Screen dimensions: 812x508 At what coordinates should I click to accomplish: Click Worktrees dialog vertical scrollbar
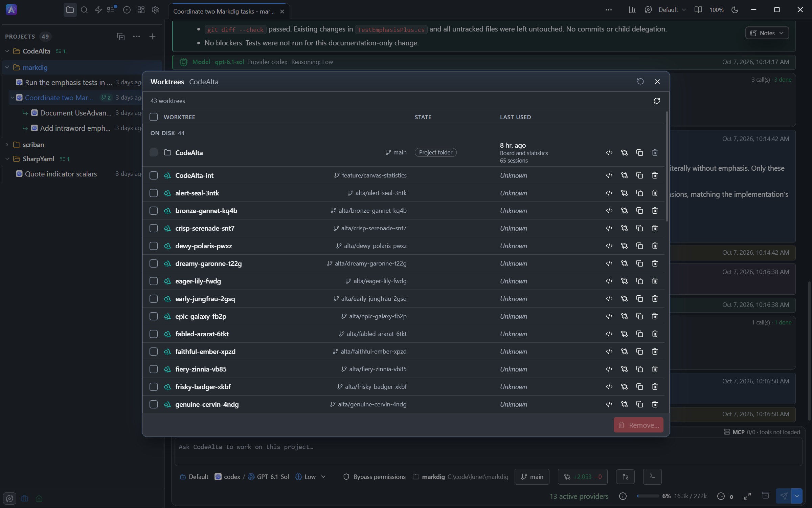(x=667, y=167)
